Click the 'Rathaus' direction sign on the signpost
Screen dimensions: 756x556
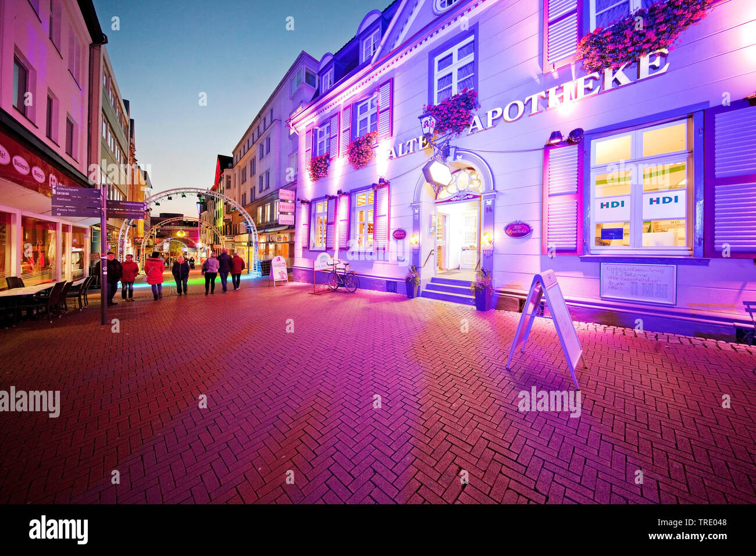(75, 202)
